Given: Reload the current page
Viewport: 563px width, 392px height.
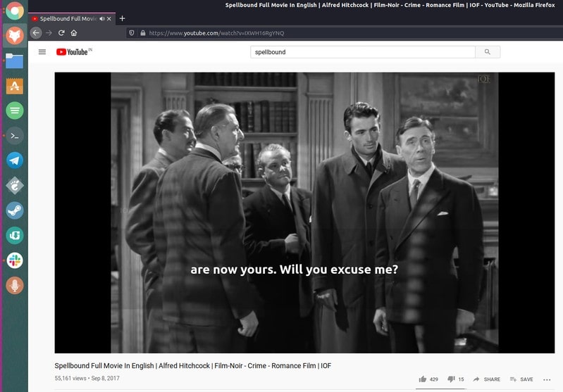Looking at the screenshot, I should (x=61, y=33).
